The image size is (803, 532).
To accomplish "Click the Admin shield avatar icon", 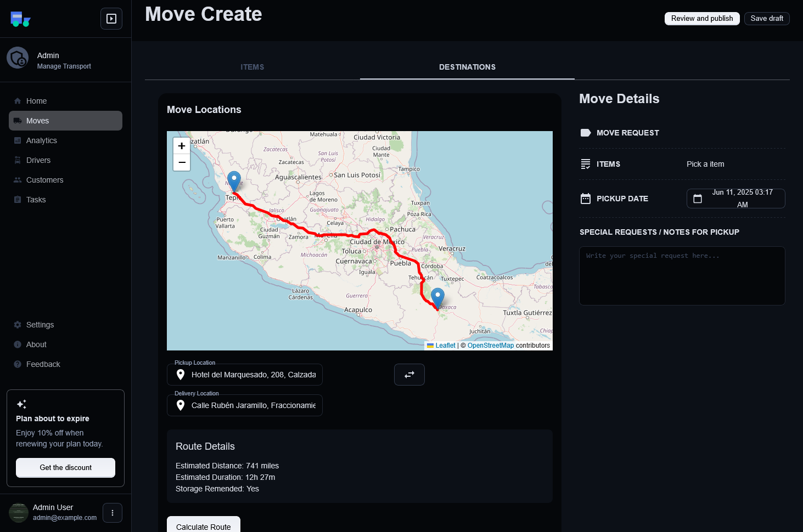I will coord(18,58).
